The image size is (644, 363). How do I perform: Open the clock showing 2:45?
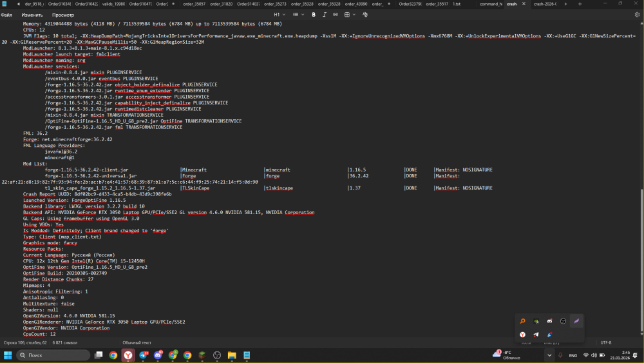(620, 355)
